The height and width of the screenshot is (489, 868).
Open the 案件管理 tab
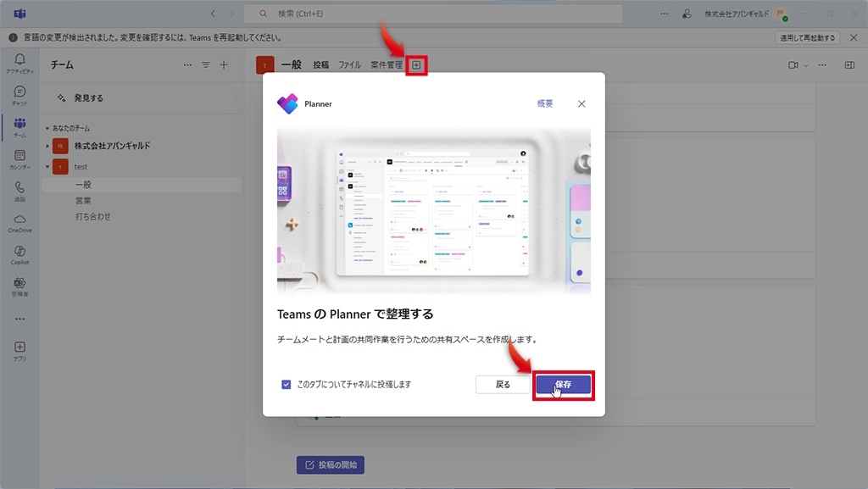387,65
